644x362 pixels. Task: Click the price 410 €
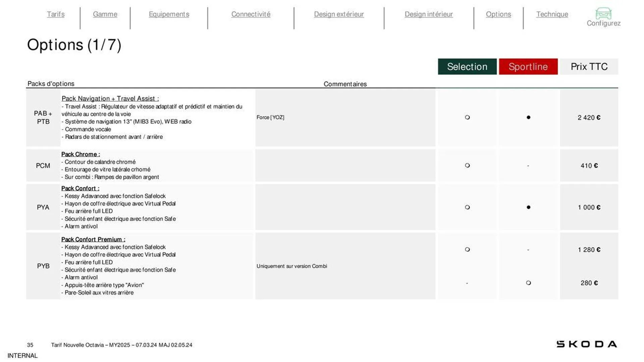pos(589,166)
